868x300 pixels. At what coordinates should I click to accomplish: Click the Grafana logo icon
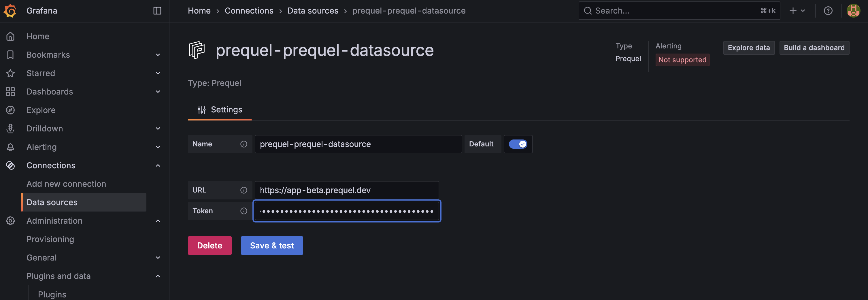click(x=10, y=10)
